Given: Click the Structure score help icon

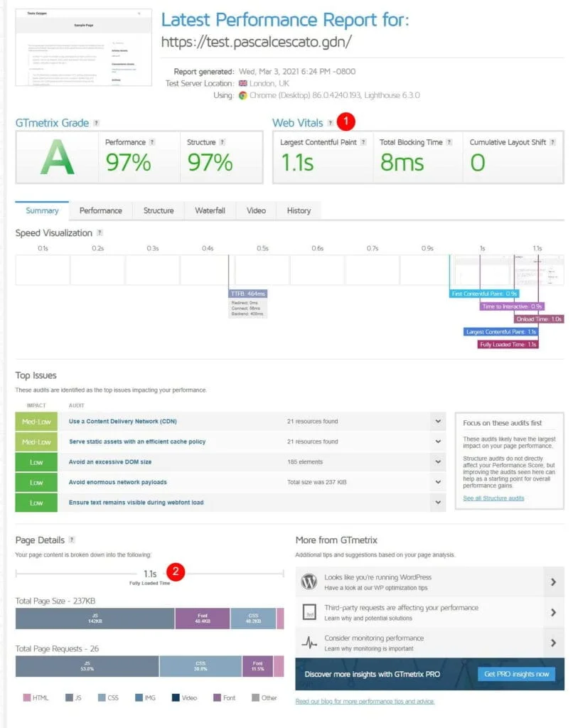Looking at the screenshot, I should [x=223, y=142].
